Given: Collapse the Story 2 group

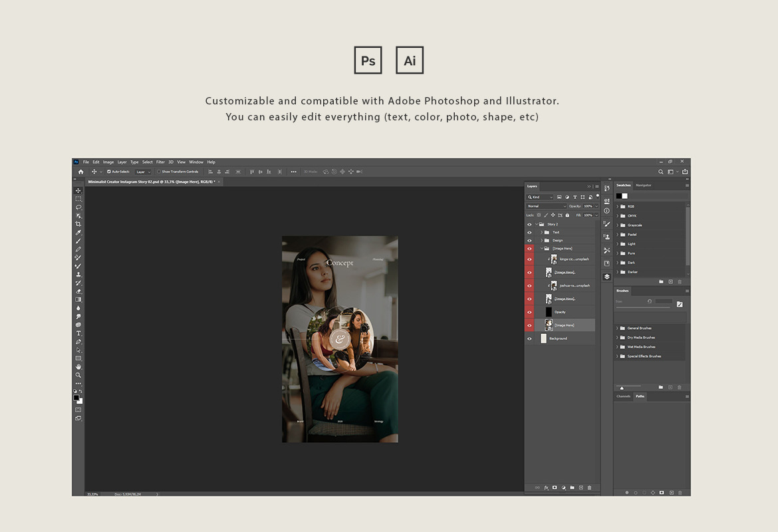Looking at the screenshot, I should tap(537, 224).
